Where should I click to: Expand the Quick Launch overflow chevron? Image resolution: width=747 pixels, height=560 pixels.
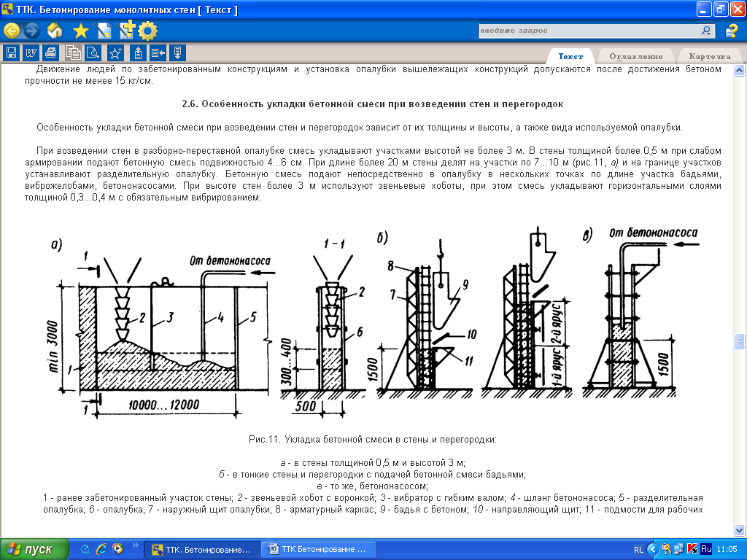[135, 545]
